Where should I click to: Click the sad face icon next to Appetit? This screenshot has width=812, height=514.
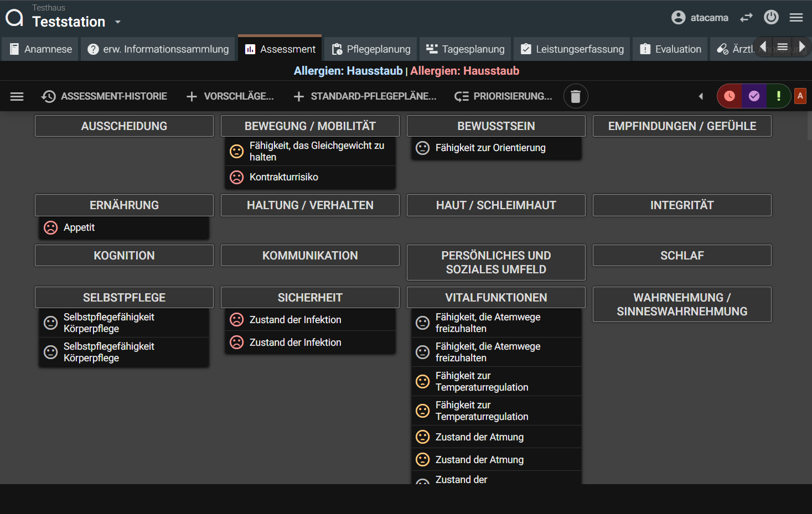click(x=51, y=227)
